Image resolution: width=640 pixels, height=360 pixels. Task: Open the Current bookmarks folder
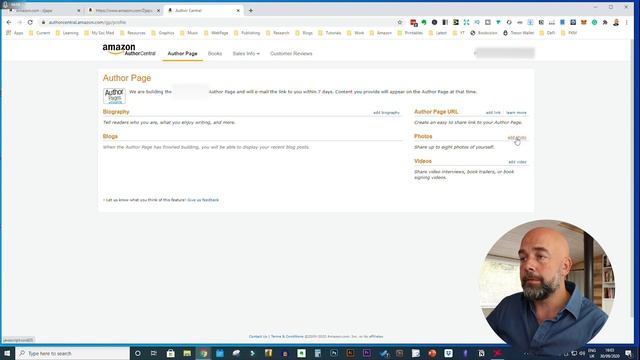click(40, 33)
